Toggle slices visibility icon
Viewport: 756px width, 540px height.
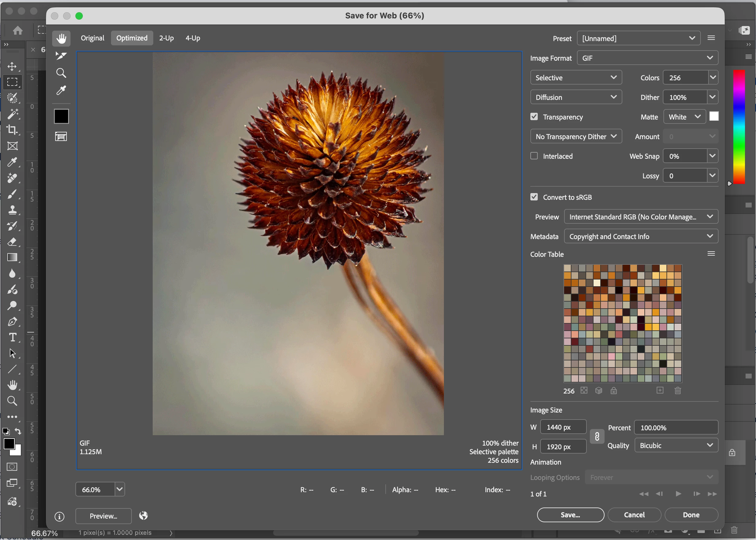(x=61, y=136)
